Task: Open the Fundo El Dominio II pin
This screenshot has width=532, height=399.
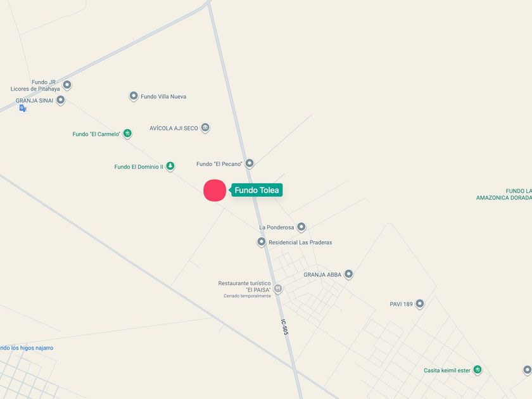Action: [x=170, y=166]
